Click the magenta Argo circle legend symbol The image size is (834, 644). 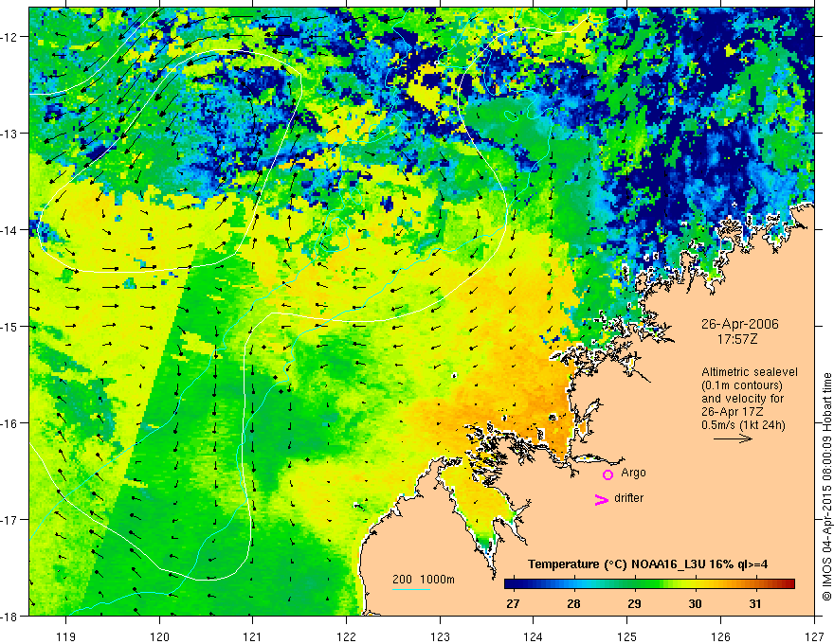click(x=607, y=474)
